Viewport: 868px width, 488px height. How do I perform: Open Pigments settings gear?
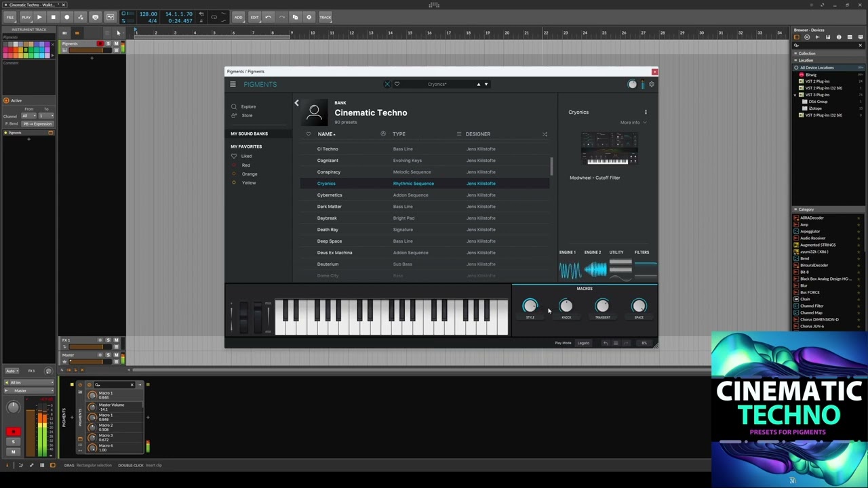click(x=652, y=84)
